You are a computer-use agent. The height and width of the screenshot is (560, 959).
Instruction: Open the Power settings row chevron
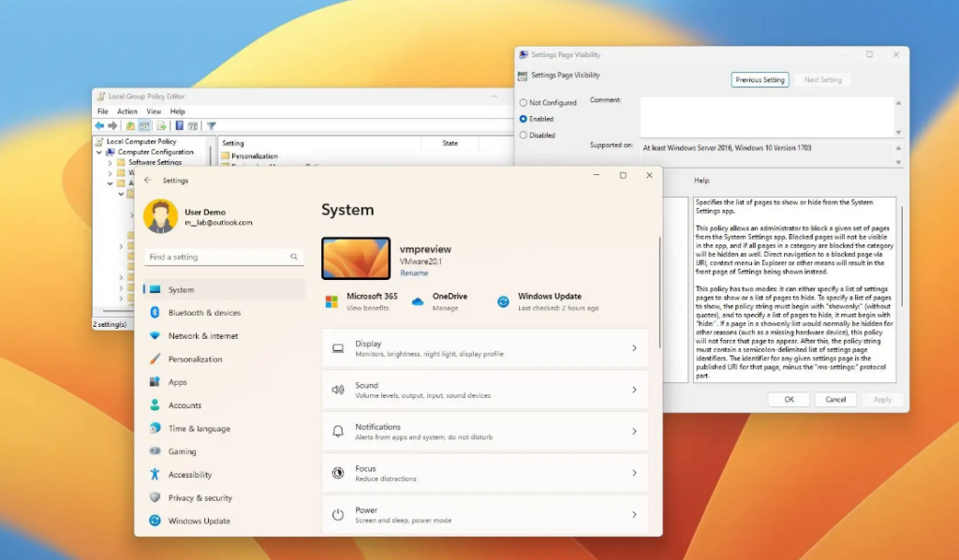pos(634,514)
